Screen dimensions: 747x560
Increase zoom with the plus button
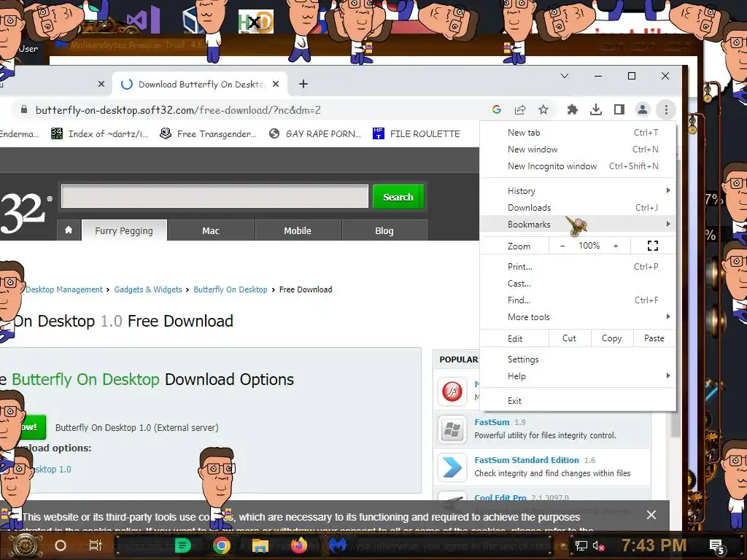tap(616, 246)
